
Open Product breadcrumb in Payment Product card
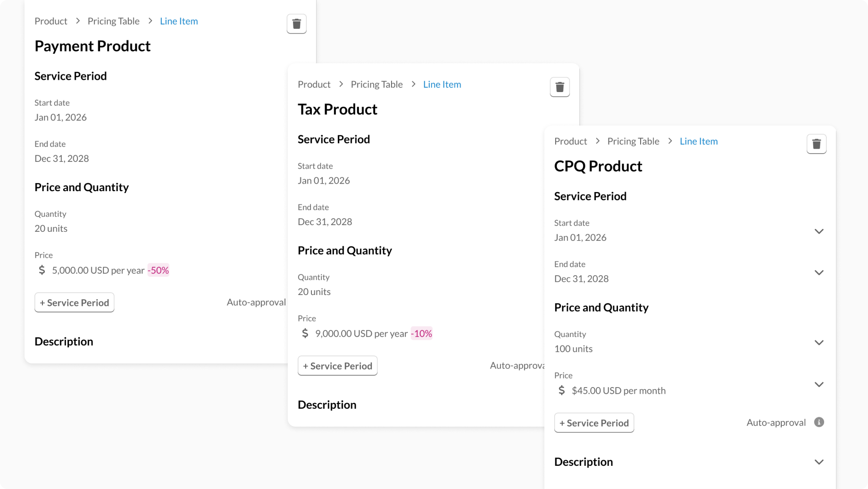pyautogui.click(x=51, y=21)
